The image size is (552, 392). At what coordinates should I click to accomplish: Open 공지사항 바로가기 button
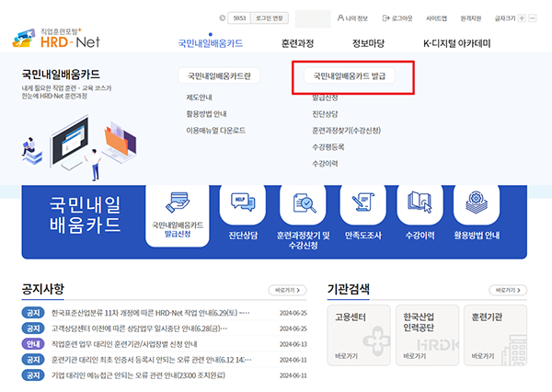287,290
